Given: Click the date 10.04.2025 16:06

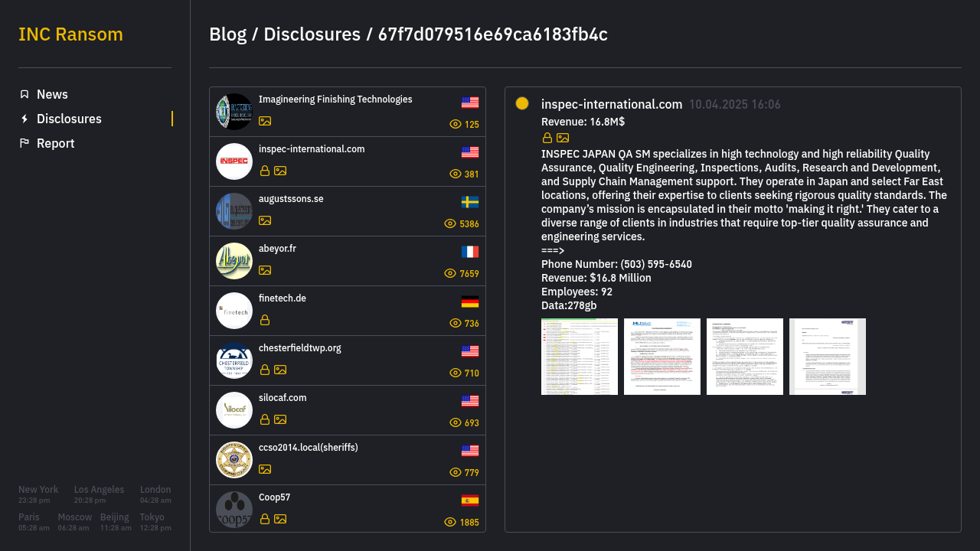Looking at the screenshot, I should pos(735,105).
